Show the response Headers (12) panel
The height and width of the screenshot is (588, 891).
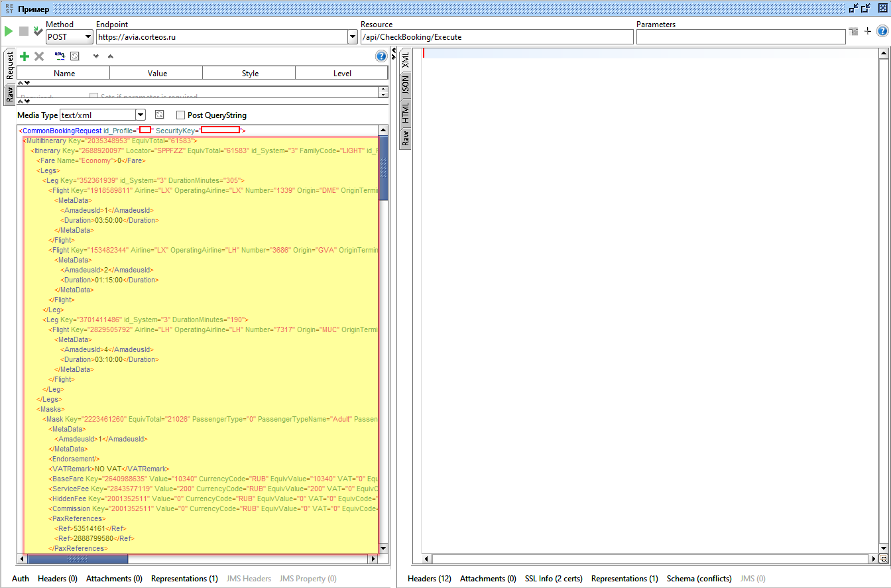tap(429, 579)
